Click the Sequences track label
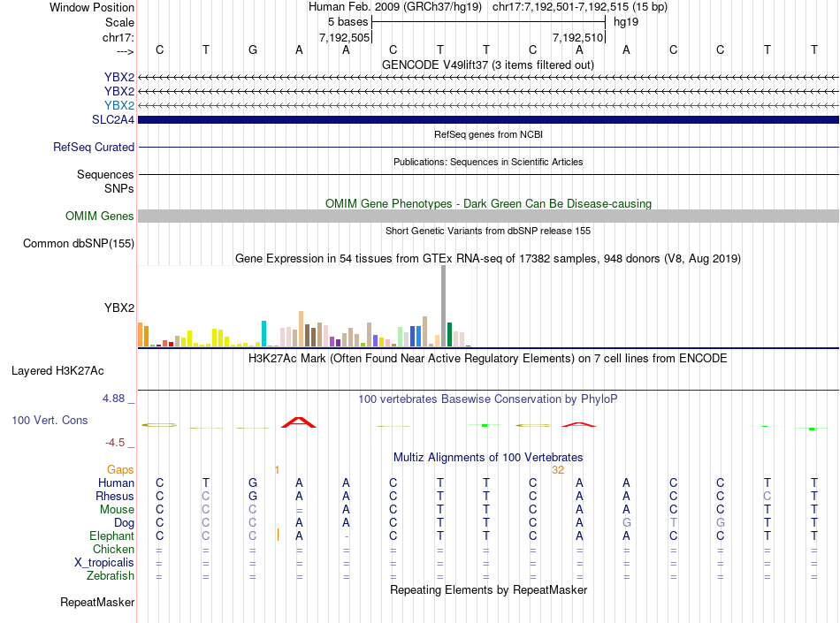The height and width of the screenshot is (623, 840). [105, 174]
